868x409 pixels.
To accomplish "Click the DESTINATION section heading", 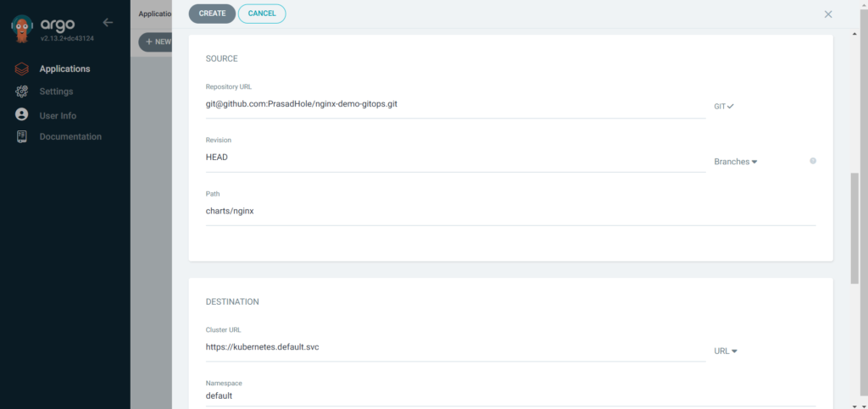I will (x=232, y=301).
